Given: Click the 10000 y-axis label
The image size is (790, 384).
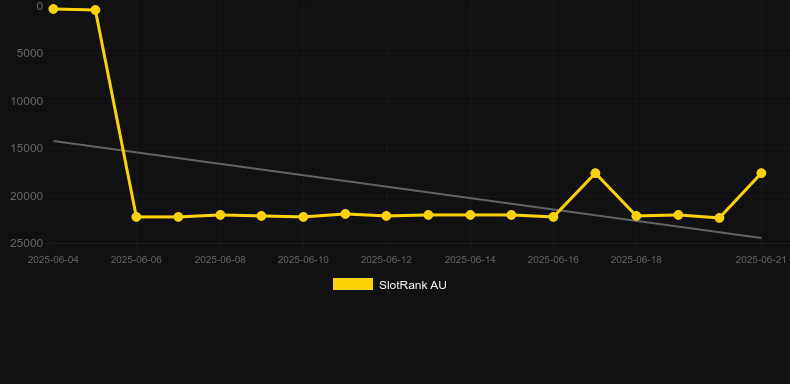Looking at the screenshot, I should pyautogui.click(x=27, y=101).
